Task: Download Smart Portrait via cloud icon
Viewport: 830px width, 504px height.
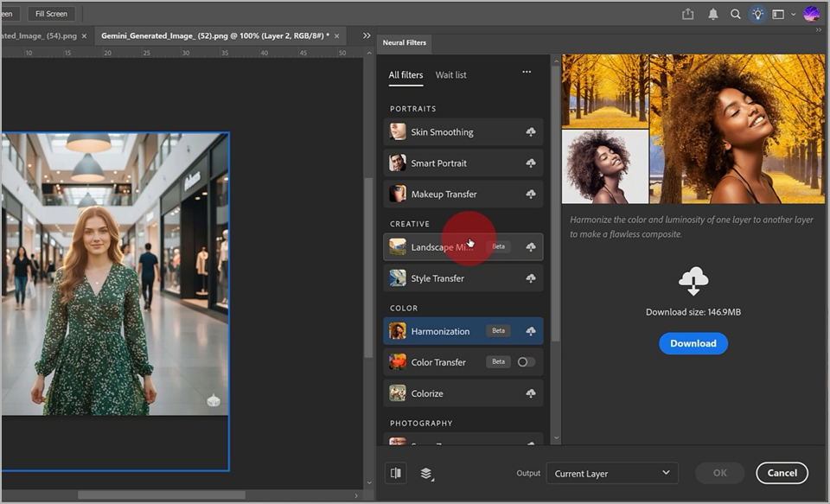Action: click(x=530, y=163)
